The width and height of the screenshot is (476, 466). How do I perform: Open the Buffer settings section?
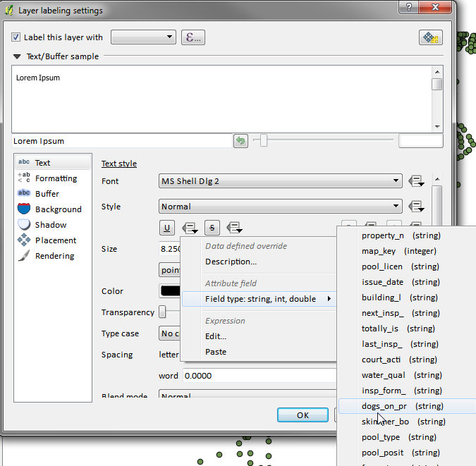point(47,193)
